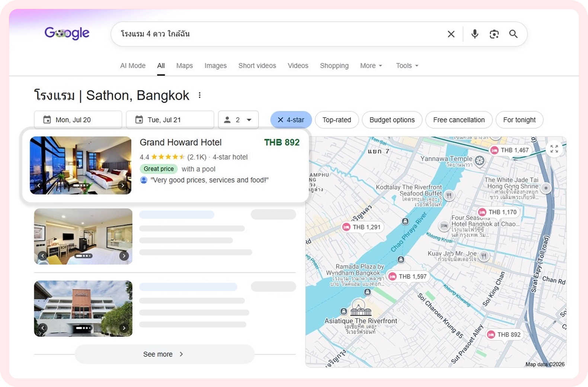
Task: Show previous photo of Grand Howard Hotel
Action: click(x=39, y=185)
